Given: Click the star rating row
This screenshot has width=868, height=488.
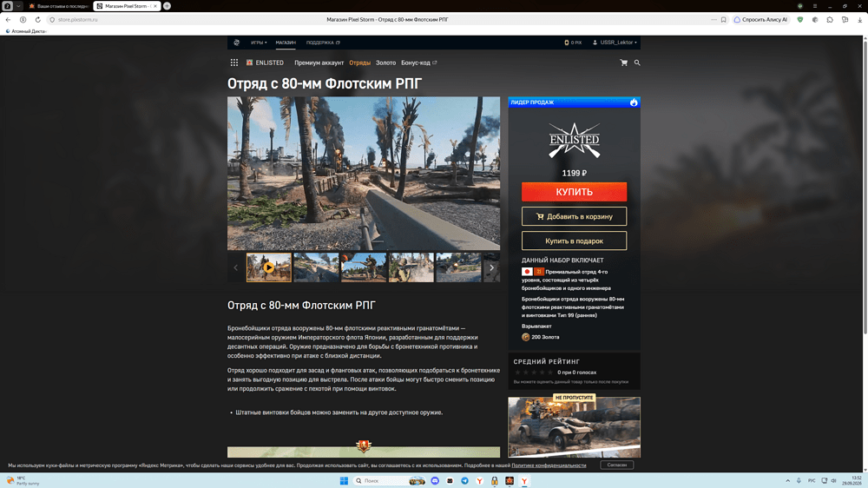Looking at the screenshot, I should (x=534, y=373).
